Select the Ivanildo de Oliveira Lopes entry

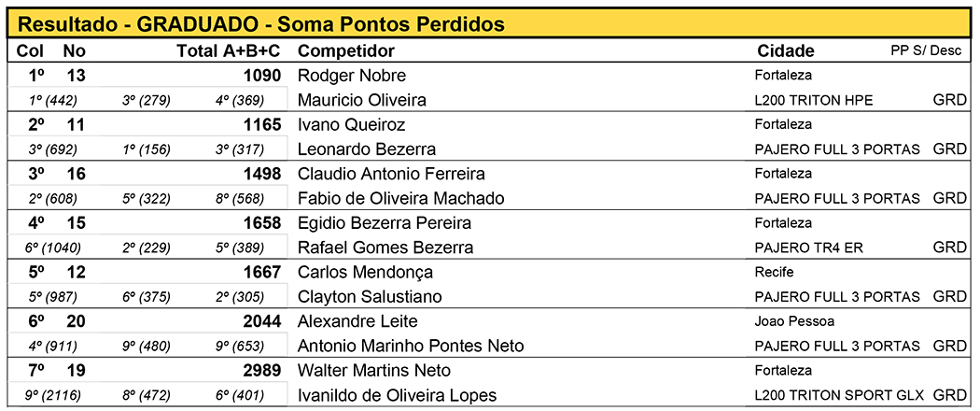click(x=397, y=395)
